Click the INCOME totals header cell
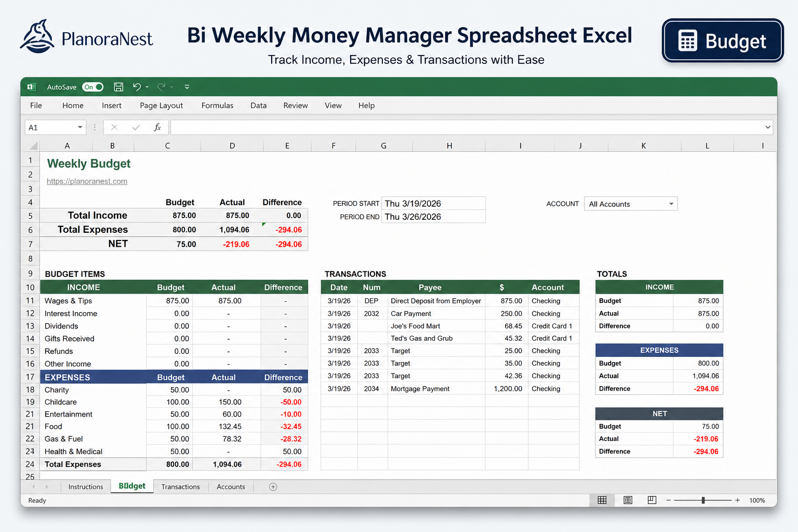This screenshot has height=532, width=798. point(659,287)
